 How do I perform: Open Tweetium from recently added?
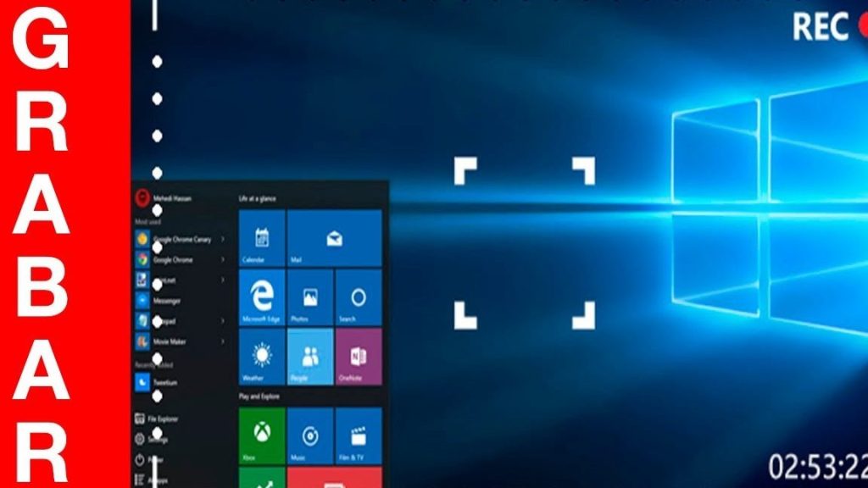click(x=165, y=382)
